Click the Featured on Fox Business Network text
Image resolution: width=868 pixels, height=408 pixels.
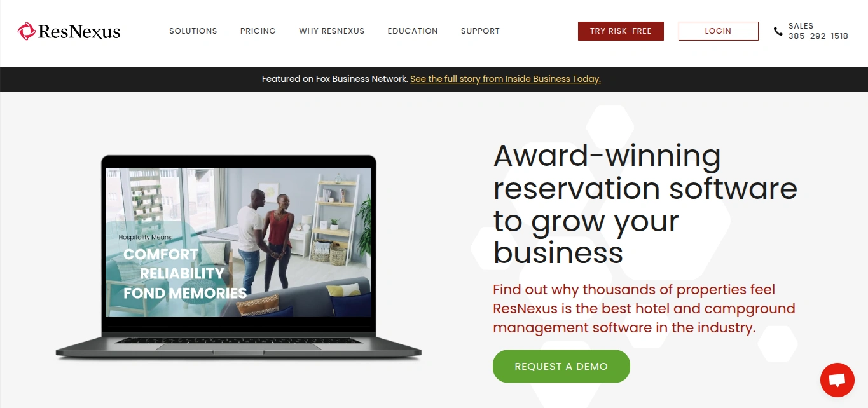coord(334,79)
